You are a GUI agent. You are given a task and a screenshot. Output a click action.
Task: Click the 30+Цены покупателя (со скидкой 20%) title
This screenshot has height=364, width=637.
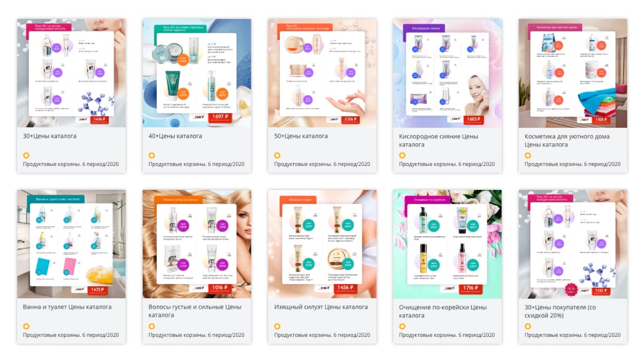[560, 311]
